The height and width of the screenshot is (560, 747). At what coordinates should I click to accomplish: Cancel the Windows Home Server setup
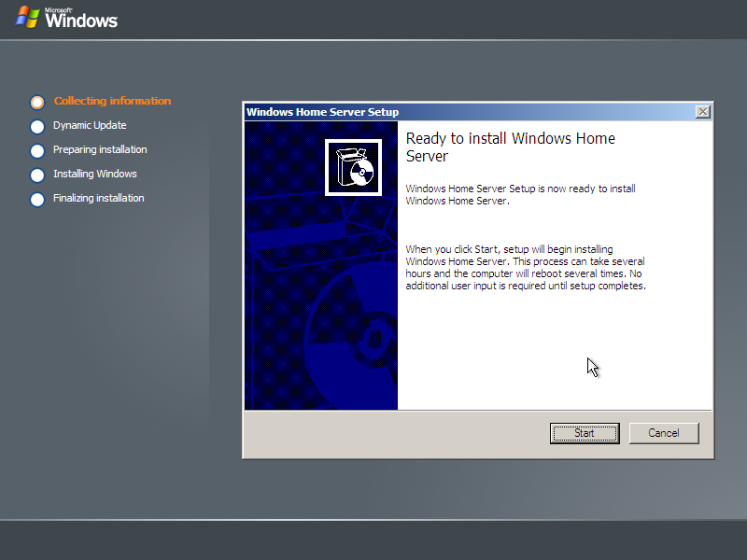(664, 433)
